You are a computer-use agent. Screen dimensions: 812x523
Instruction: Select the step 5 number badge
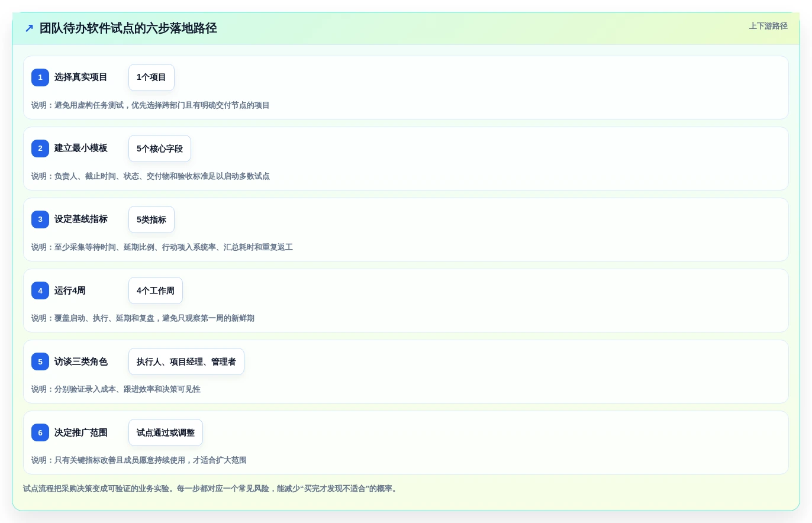tap(40, 361)
